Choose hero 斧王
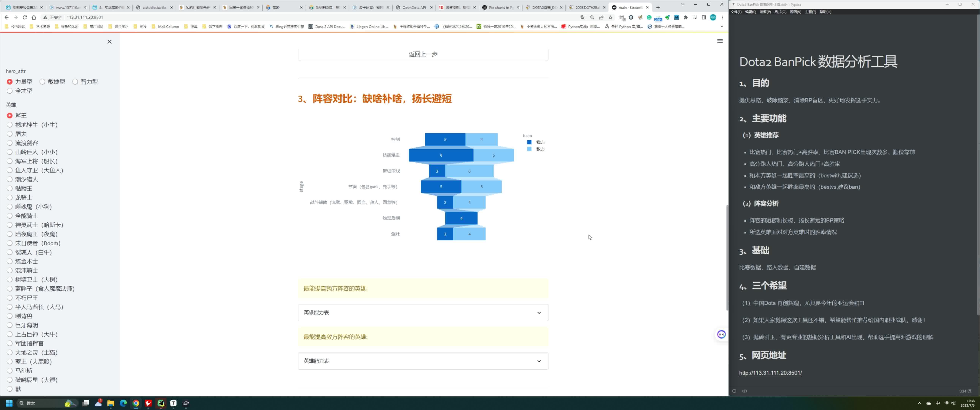980x410 pixels. [17, 116]
